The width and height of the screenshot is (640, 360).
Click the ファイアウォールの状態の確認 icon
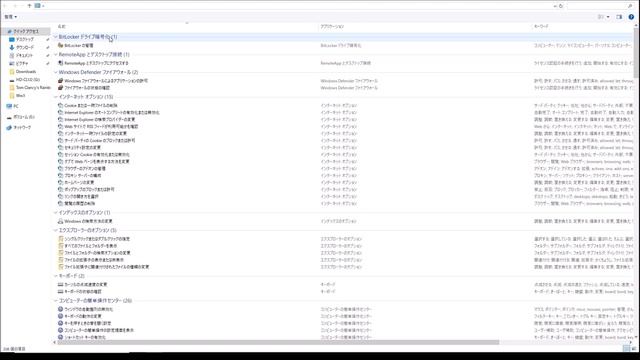tap(60, 88)
